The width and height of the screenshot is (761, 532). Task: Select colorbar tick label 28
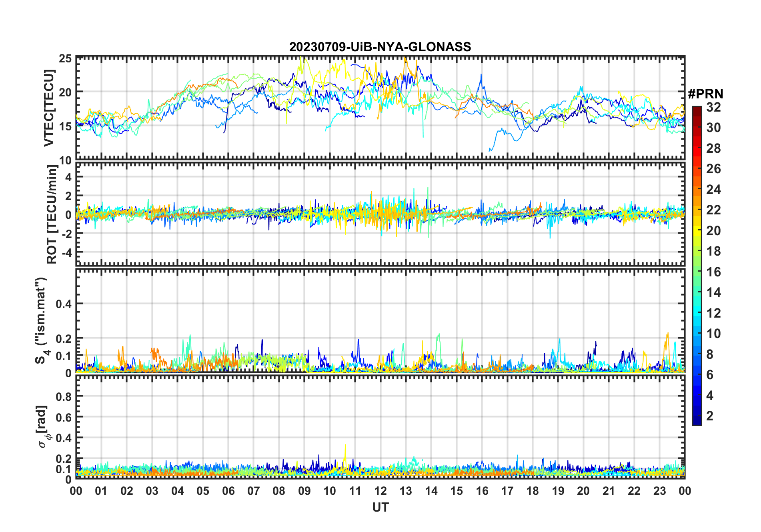(713, 148)
